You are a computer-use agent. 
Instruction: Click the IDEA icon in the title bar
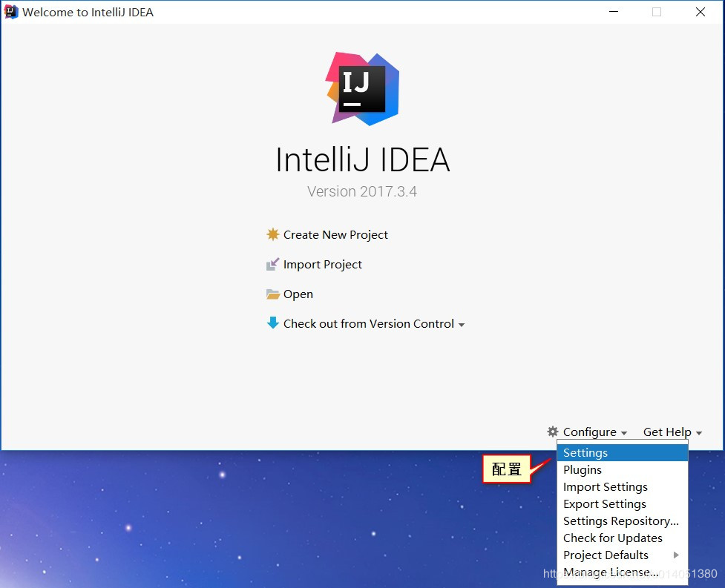pyautogui.click(x=10, y=12)
